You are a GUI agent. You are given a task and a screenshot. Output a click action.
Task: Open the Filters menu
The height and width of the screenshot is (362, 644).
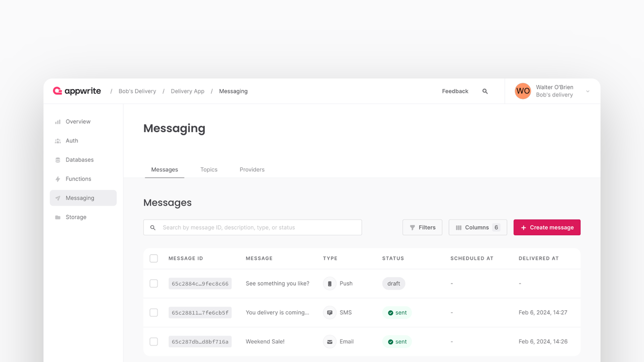point(422,227)
